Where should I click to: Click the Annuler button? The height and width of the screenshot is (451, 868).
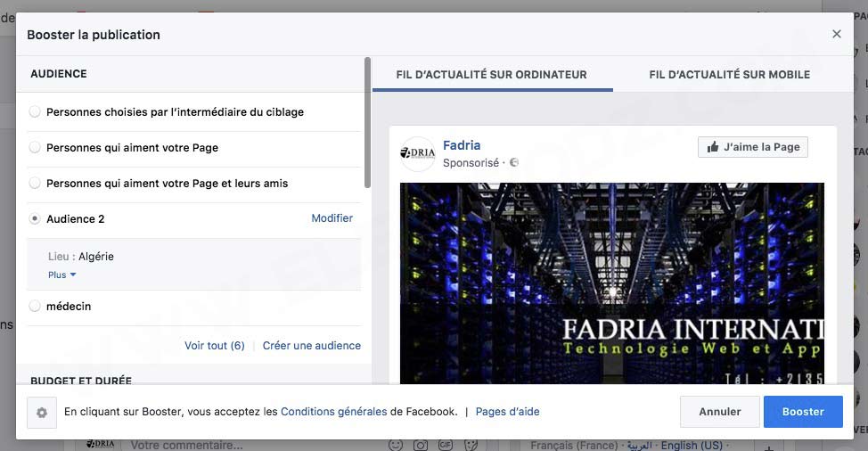720,412
